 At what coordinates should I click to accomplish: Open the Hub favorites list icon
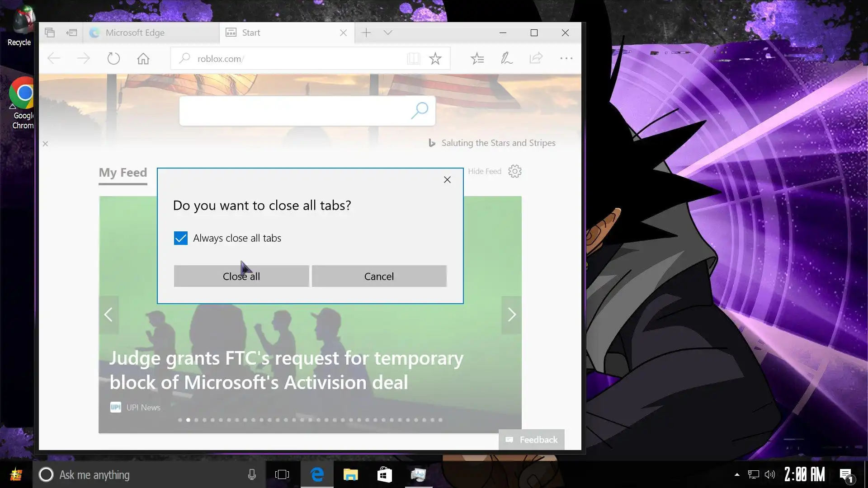point(477,58)
